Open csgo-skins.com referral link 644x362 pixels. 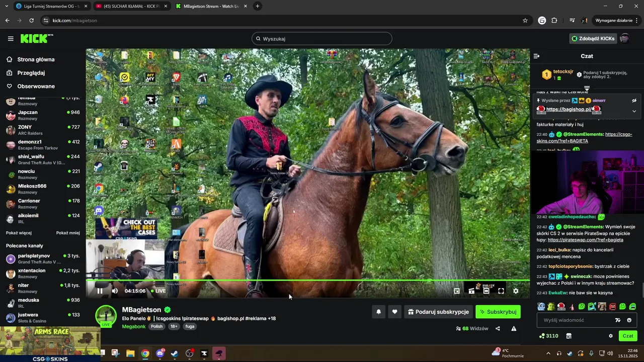click(x=584, y=137)
